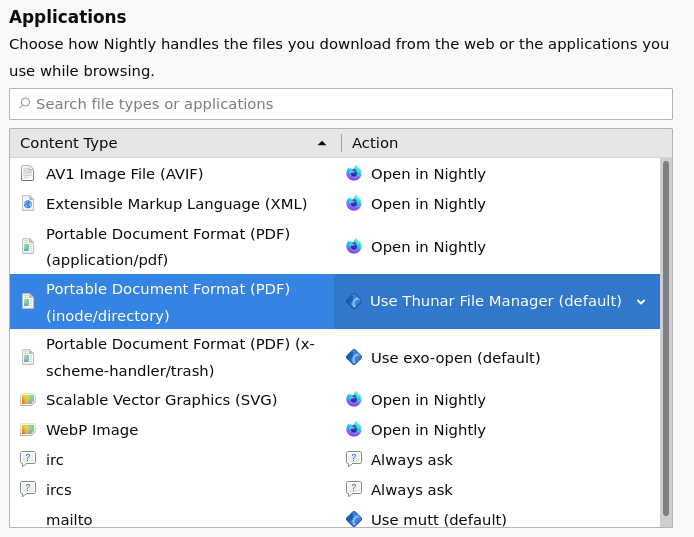
Task: Click the magnifier icon in the search field
Action: pos(24,104)
